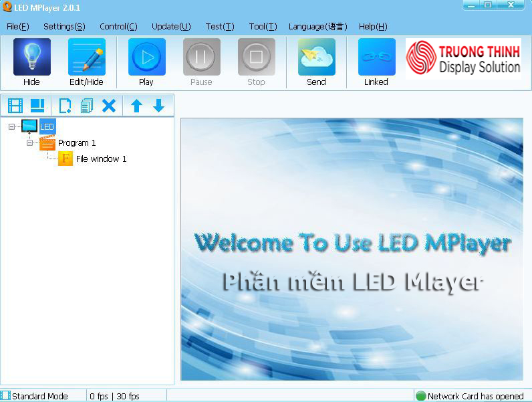Screen dimensions: 532x402
Task: Select Program 1 in tree
Action: (x=77, y=143)
